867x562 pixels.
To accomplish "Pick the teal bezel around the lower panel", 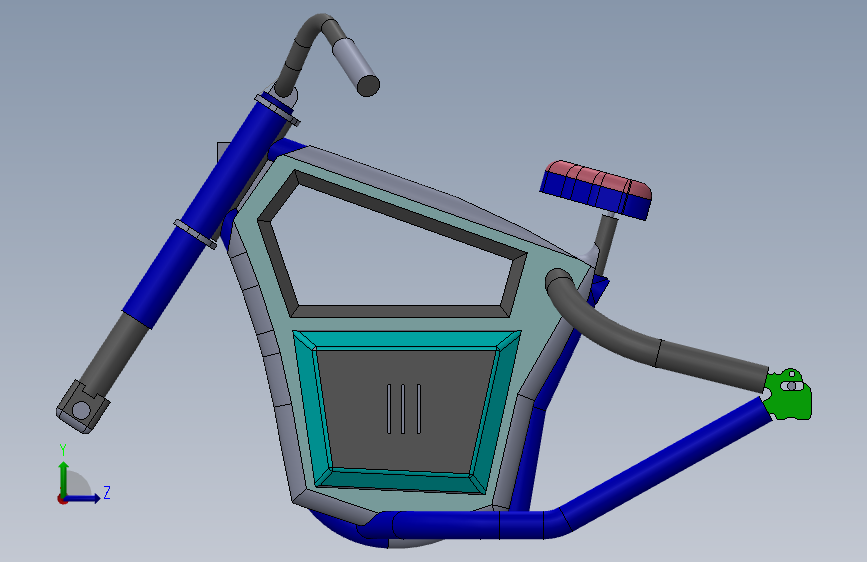I will point(406,340).
